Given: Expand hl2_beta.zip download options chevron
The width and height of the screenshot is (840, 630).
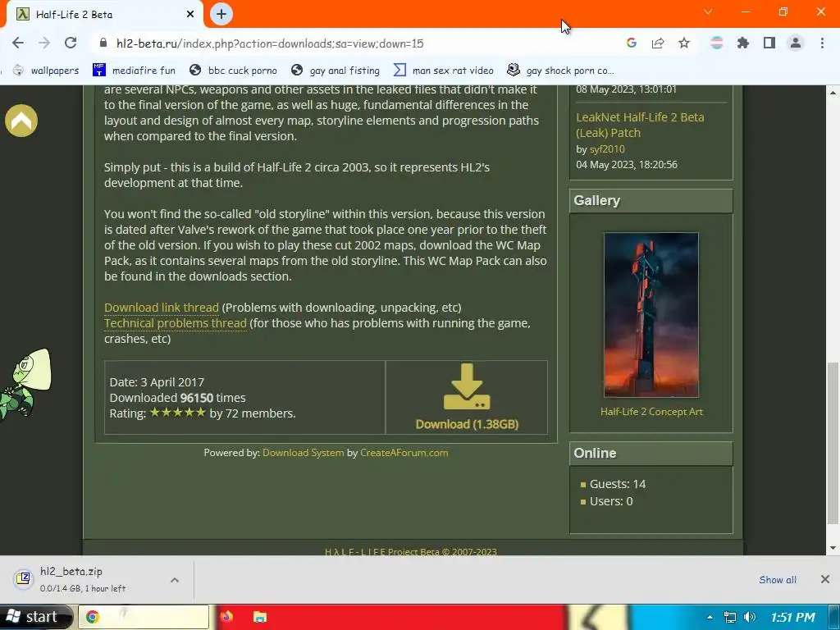Looking at the screenshot, I should pos(174,580).
